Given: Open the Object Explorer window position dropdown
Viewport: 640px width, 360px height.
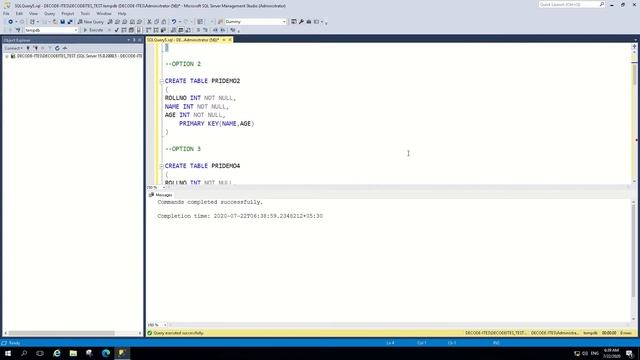Looking at the screenshot, I should 129,40.
